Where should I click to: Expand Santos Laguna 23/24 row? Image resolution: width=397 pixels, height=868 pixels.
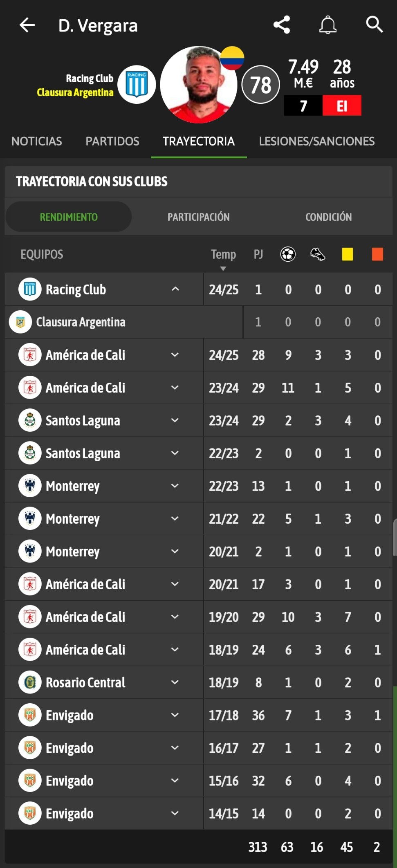[x=175, y=420]
